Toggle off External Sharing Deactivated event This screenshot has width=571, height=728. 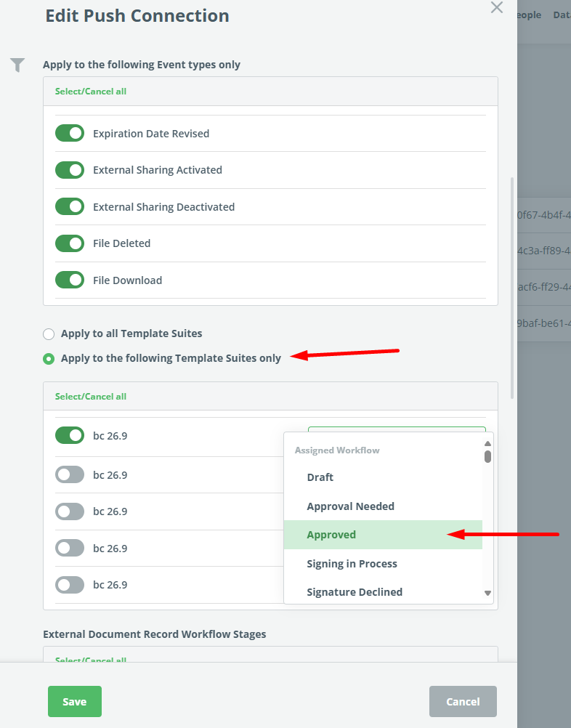tap(70, 207)
